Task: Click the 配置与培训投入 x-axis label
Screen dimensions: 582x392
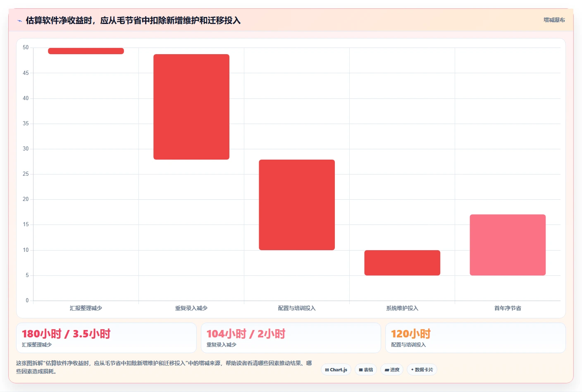Action: pyautogui.click(x=297, y=308)
